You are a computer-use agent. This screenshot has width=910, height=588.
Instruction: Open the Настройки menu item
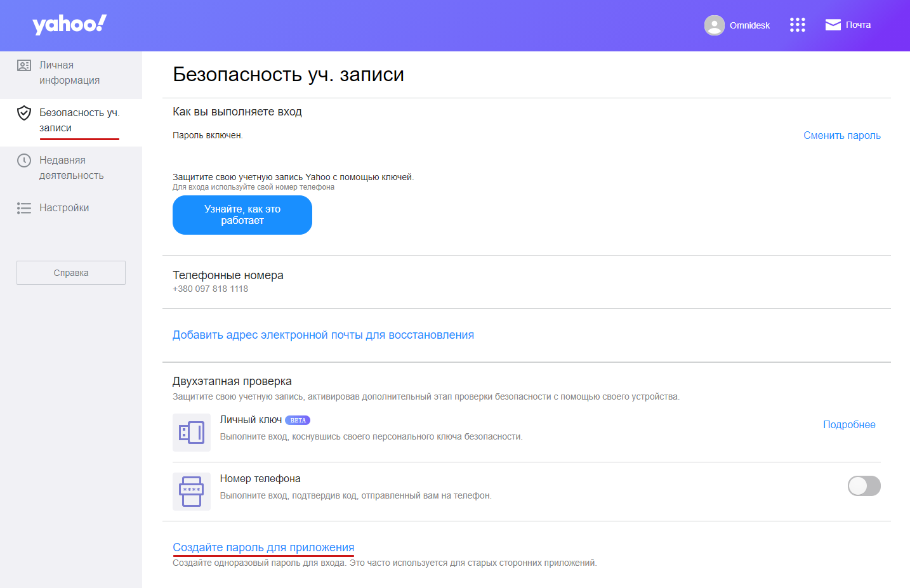[64, 208]
